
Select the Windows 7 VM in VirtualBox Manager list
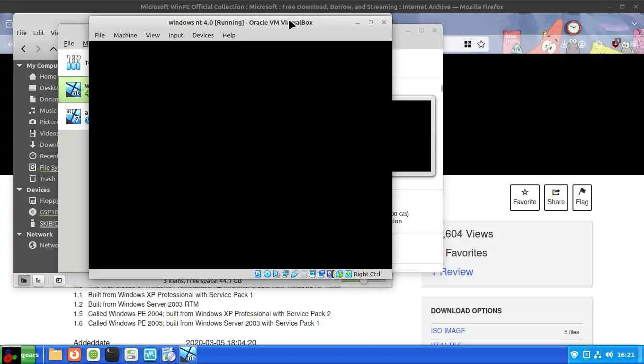(73, 116)
